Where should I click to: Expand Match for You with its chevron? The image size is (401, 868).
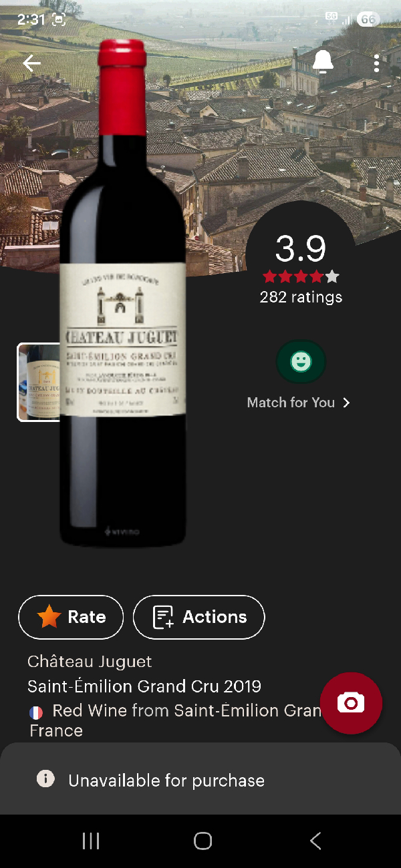coord(346,403)
